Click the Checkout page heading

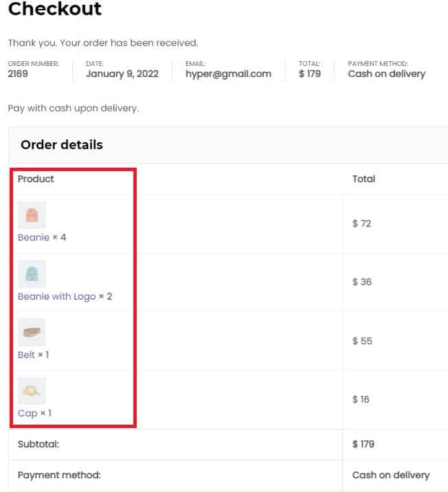point(54,9)
